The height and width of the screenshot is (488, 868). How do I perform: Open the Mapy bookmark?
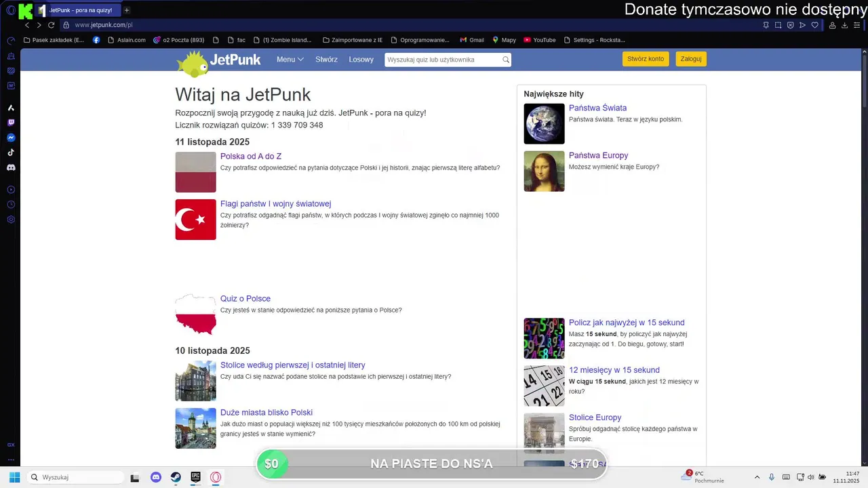504,40
